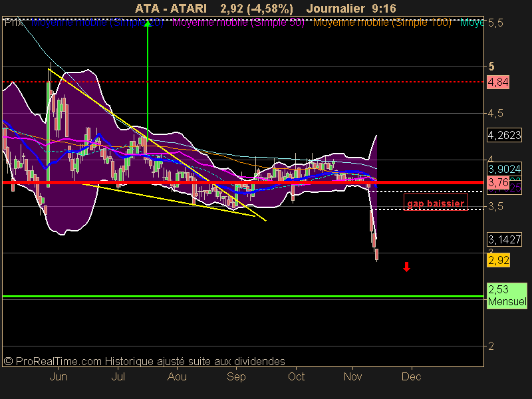Viewport: 532px width, 399px height.
Task: Click the "5" price axis value
Action: [x=491, y=66]
